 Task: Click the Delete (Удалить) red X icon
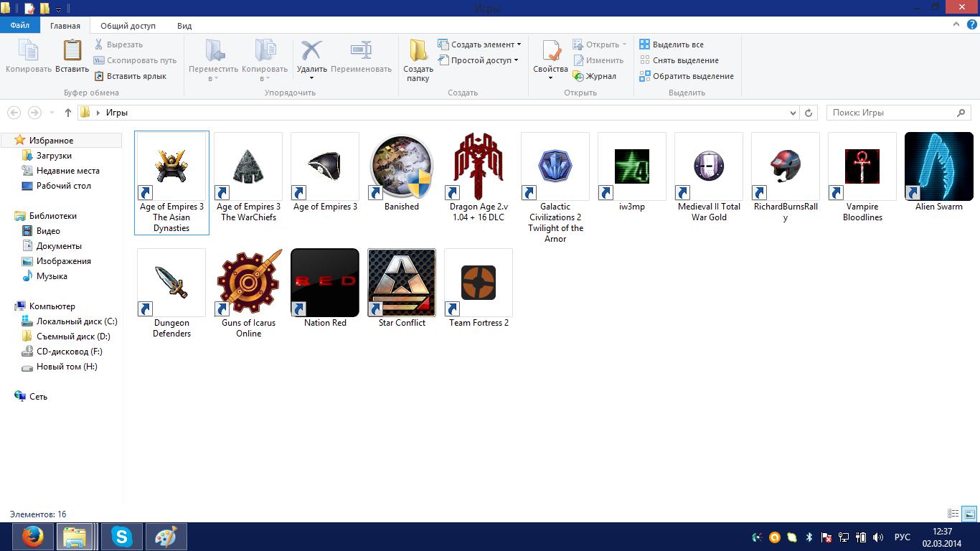click(311, 50)
